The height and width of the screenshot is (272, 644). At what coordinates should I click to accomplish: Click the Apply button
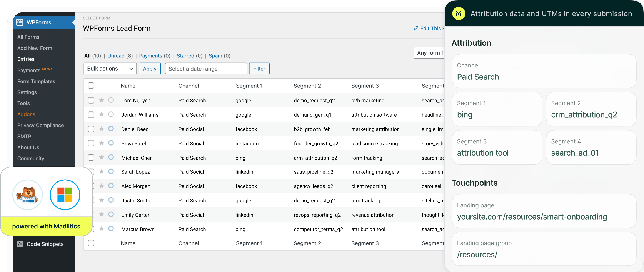coord(150,69)
